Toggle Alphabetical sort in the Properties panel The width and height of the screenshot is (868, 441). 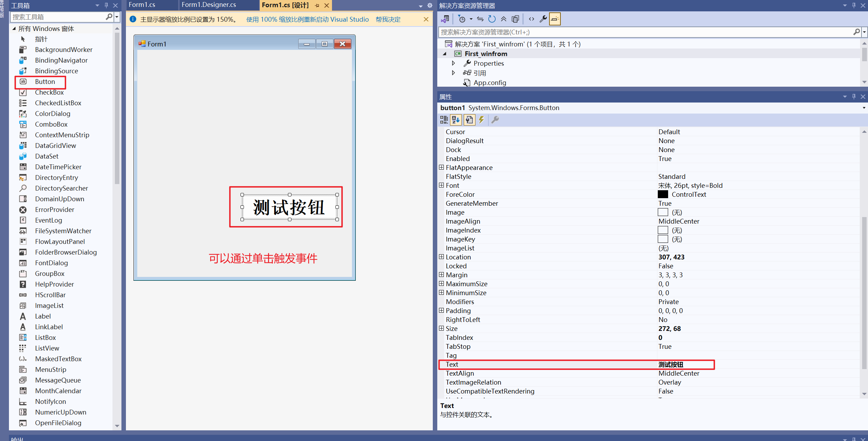click(x=456, y=120)
